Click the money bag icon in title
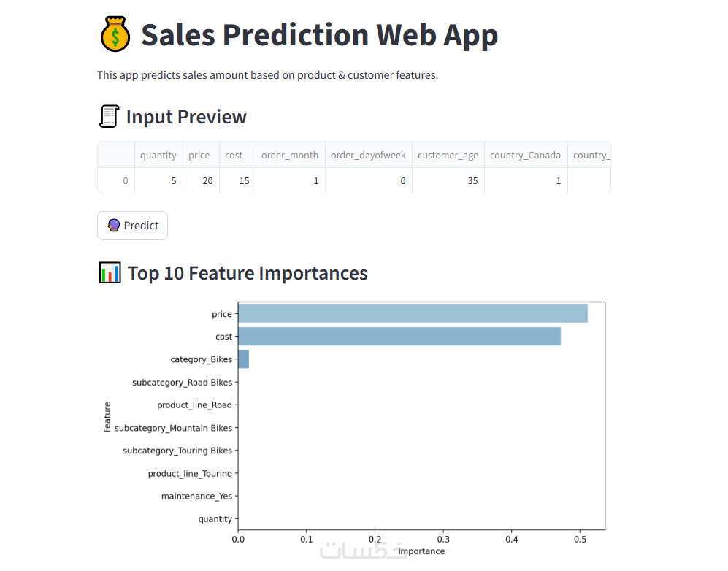Image resolution: width=728 pixels, height=571 pixels. click(x=114, y=35)
